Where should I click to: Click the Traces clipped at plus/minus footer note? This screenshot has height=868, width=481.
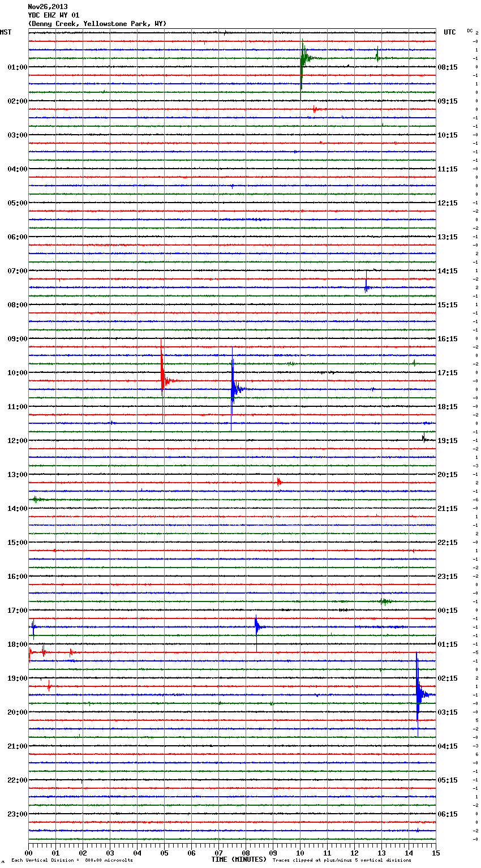click(342, 860)
